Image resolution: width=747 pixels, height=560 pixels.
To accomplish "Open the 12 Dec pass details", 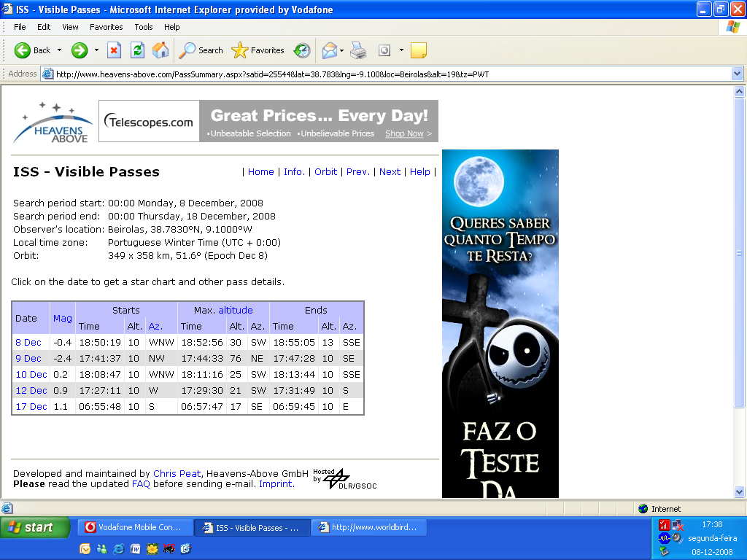I will 31,390.
